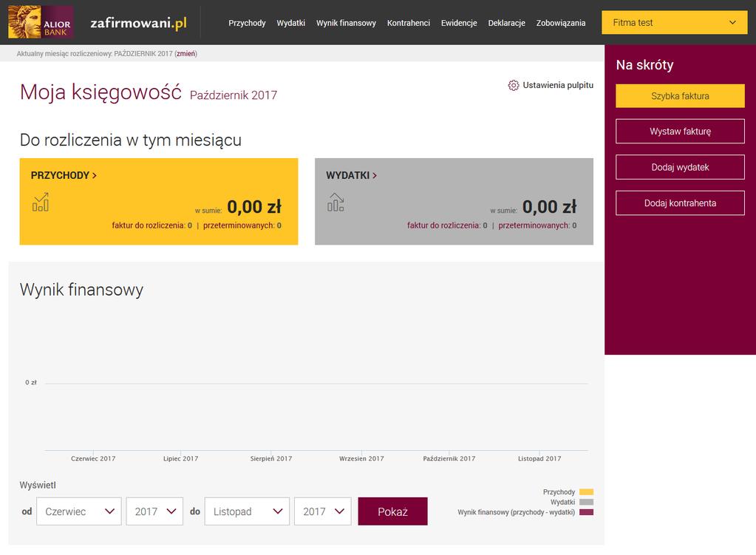Click the gear icon for dashboard settings
The width and height of the screenshot is (756, 555).
click(514, 85)
